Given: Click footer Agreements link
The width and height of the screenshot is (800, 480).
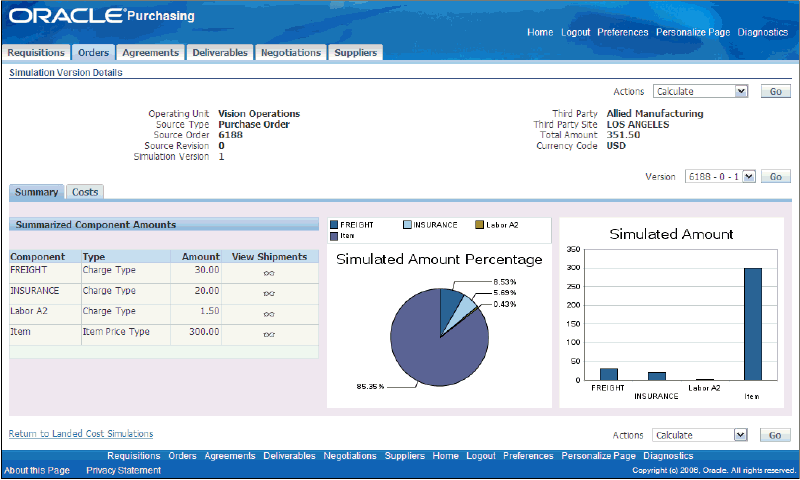Looking at the screenshot, I should pos(230,456).
